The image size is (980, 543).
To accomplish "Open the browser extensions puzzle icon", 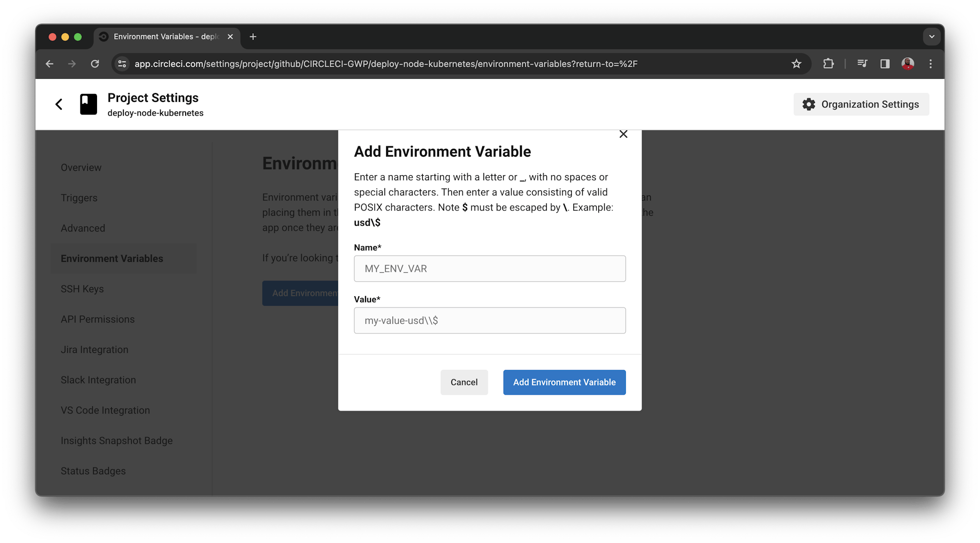I will coord(829,64).
